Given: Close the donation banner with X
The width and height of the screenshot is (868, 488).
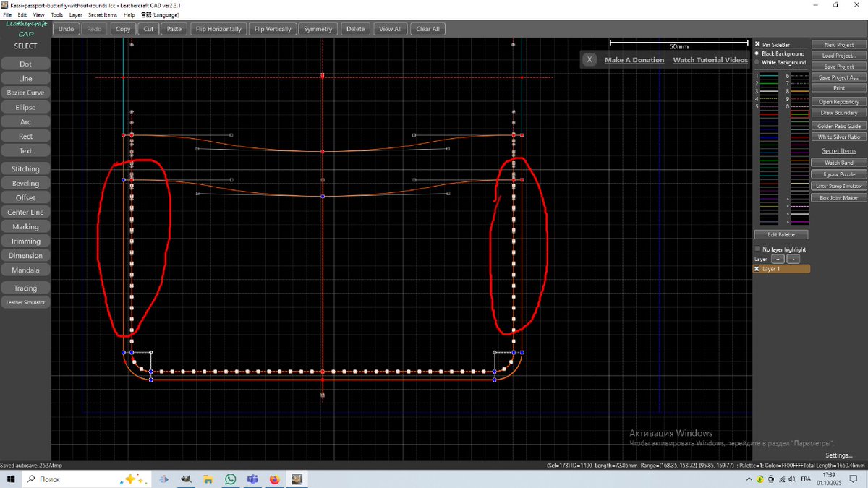Looking at the screenshot, I should [590, 59].
